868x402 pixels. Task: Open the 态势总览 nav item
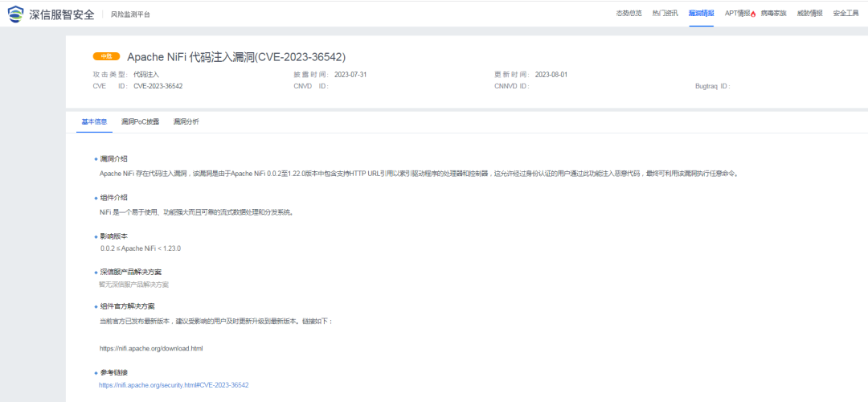[628, 14]
